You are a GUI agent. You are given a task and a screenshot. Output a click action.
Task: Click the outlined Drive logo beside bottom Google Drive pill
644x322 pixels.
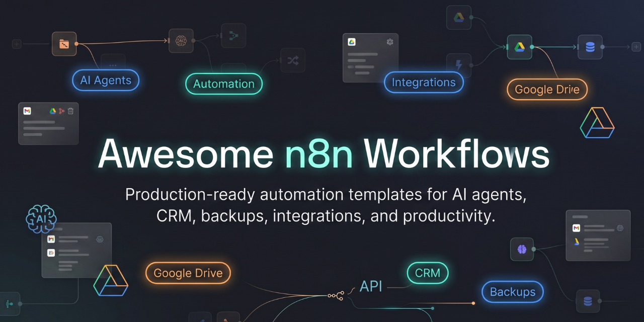point(111,280)
